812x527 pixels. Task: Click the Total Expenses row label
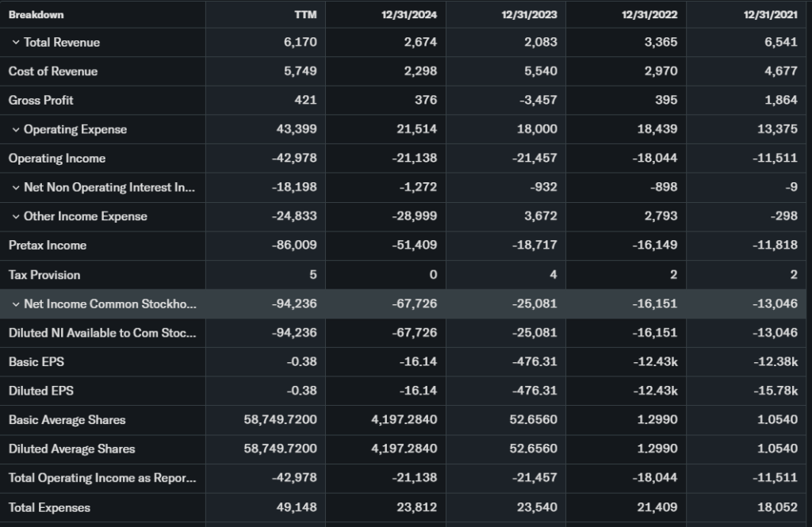point(49,508)
